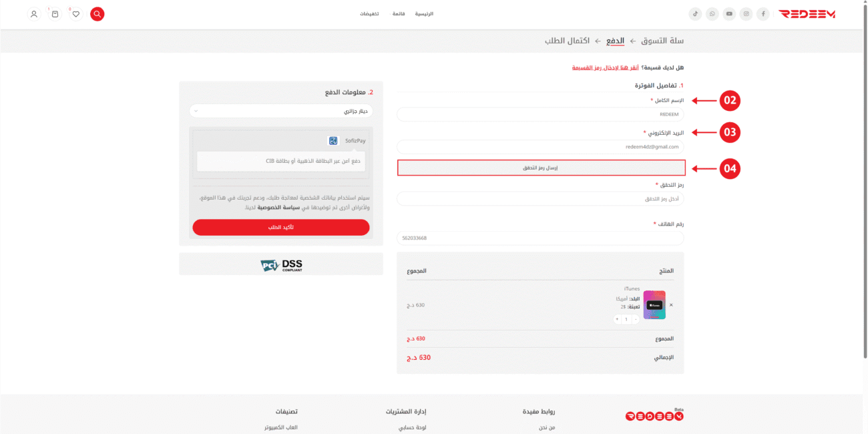868x434 pixels.
Task: Go to سلة التسوق breadcrumb step
Action: (x=662, y=41)
